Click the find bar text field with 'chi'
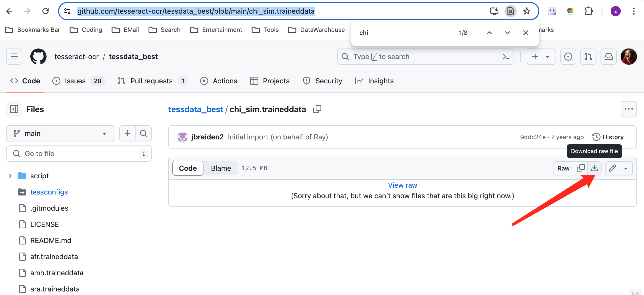644x295 pixels. tap(404, 33)
